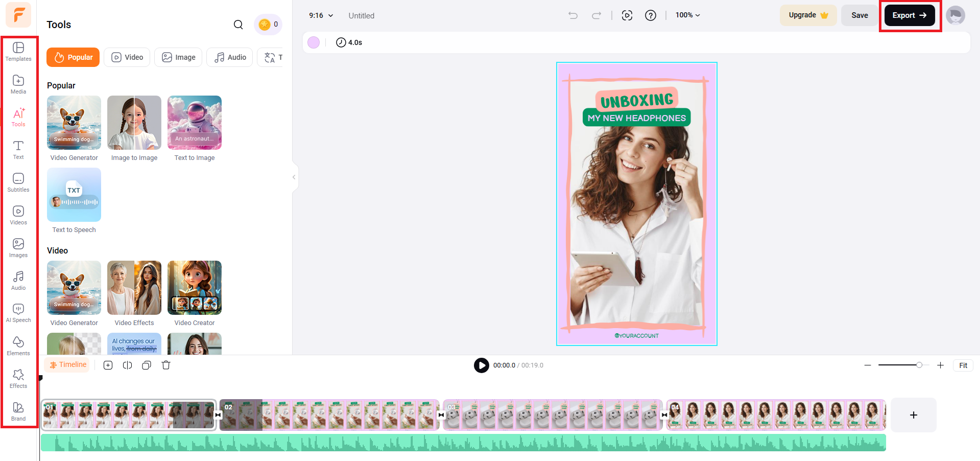The image size is (980, 461).
Task: Switch to the Video tools tab
Action: (x=127, y=57)
